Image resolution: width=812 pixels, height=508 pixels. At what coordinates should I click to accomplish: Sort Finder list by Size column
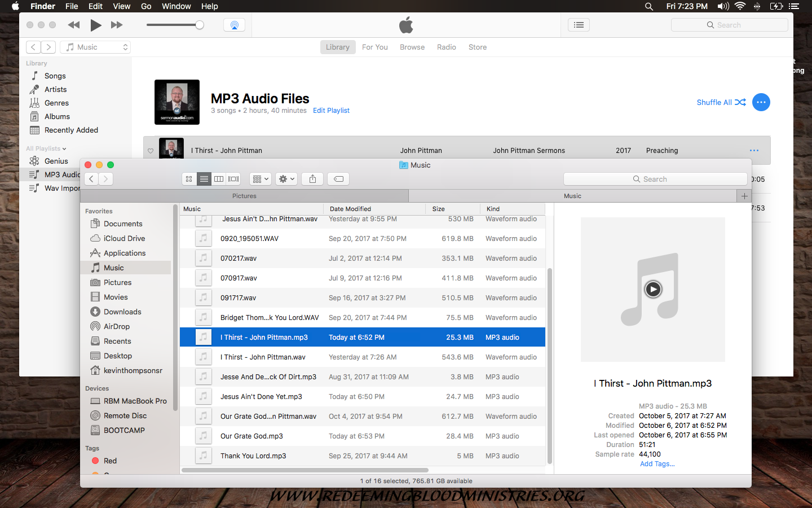pyautogui.click(x=453, y=209)
